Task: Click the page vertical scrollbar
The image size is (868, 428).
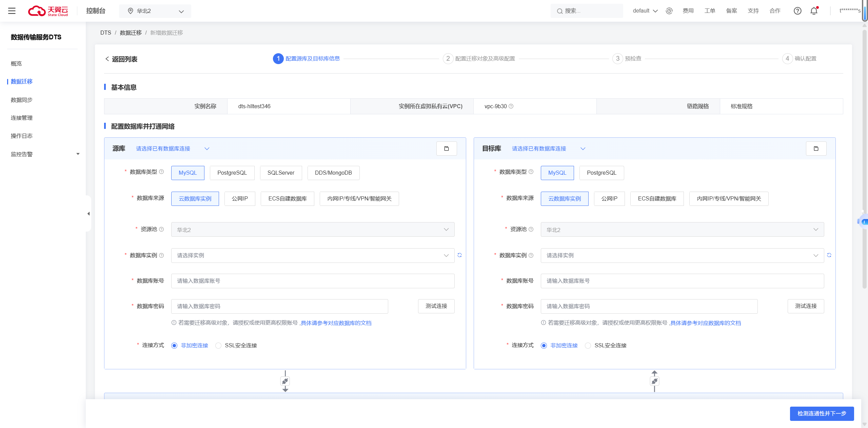Action: click(x=865, y=159)
